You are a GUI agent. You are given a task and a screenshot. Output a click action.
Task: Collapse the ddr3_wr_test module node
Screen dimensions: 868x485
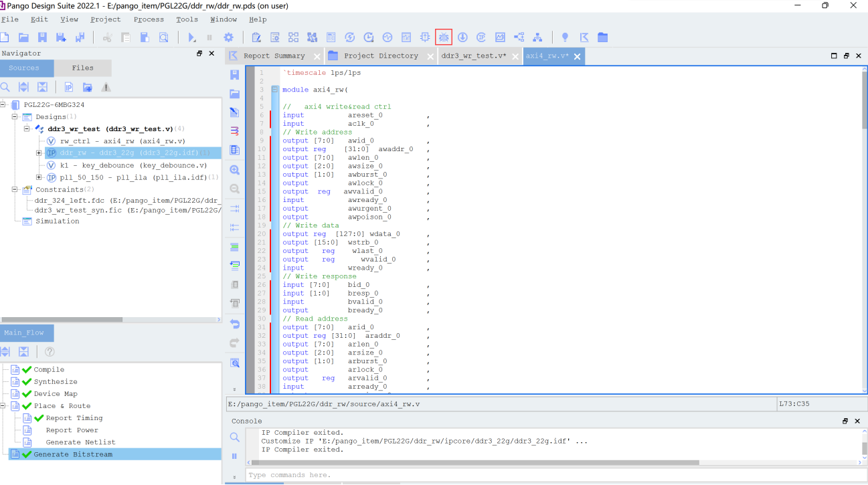[27, 128]
